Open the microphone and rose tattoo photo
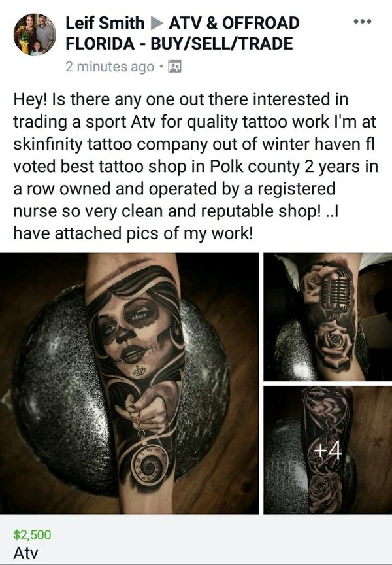The height and width of the screenshot is (565, 392). (327, 317)
